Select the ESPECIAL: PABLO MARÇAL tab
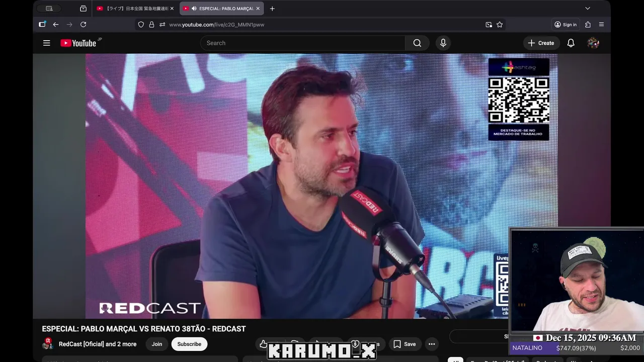This screenshot has height=362, width=644. click(222, 9)
